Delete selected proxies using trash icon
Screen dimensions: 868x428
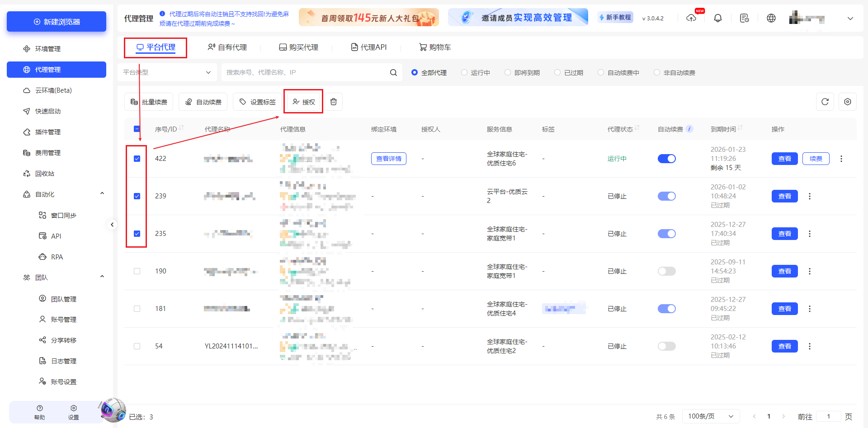(334, 102)
